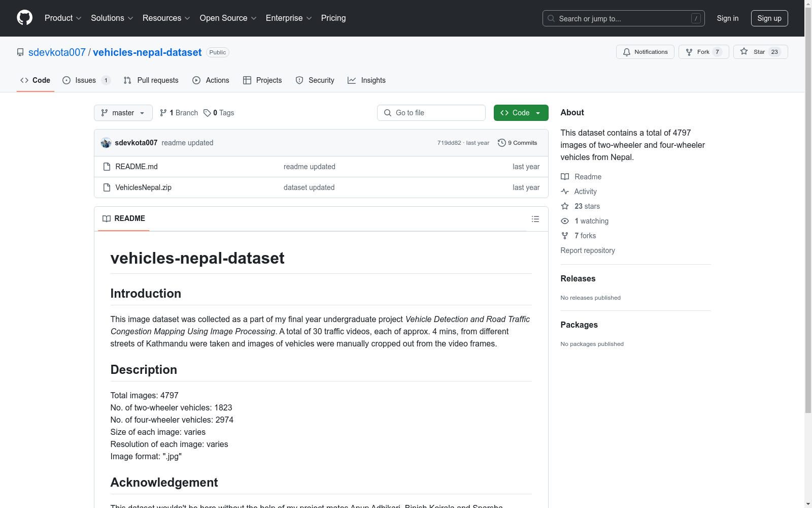This screenshot has height=508, width=812.
Task: Expand the Resources menu
Action: point(166,18)
